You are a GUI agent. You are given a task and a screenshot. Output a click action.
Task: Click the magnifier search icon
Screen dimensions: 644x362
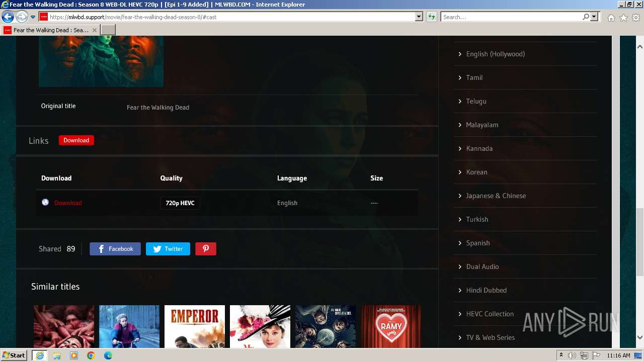pos(586,17)
